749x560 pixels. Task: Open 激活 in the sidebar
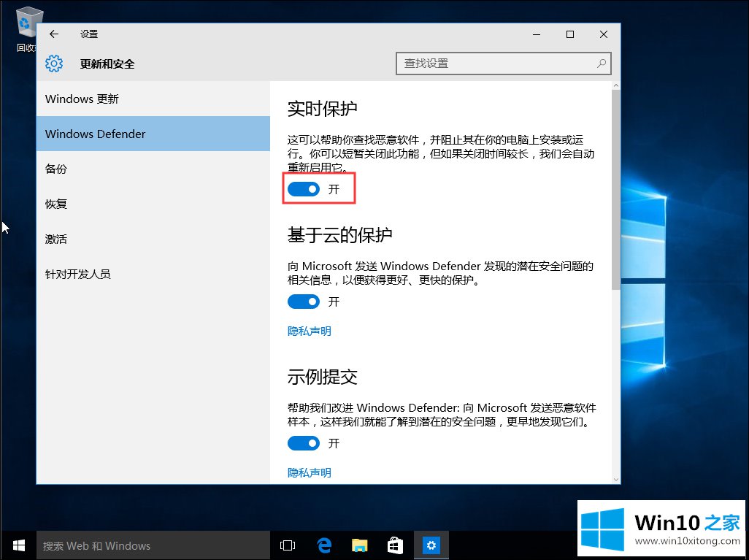tap(153, 239)
